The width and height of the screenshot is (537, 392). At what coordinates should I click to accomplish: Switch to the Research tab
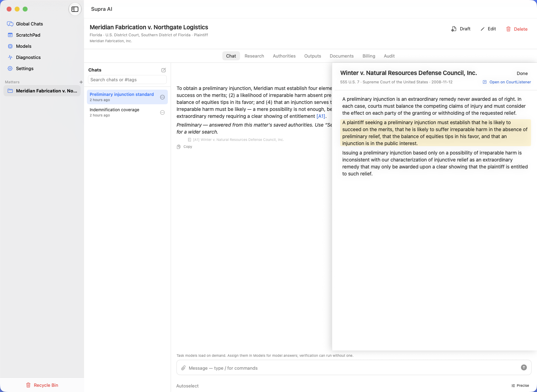[254, 56]
